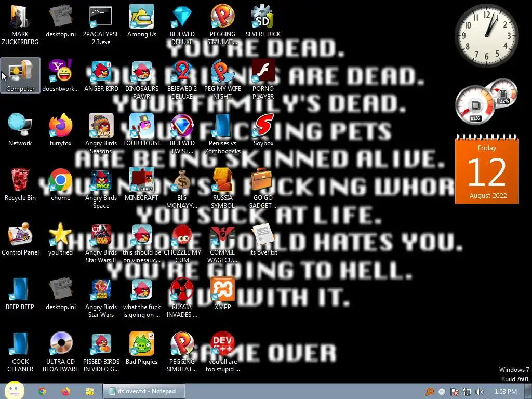532x399 pixels.
Task: Select Angry Birds Seasons shortcut
Action: (x=101, y=134)
